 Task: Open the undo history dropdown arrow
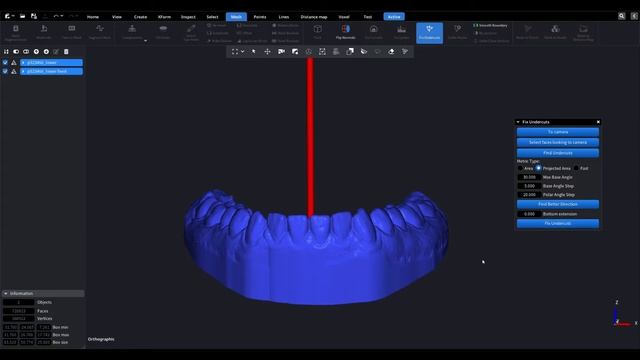click(62, 16)
